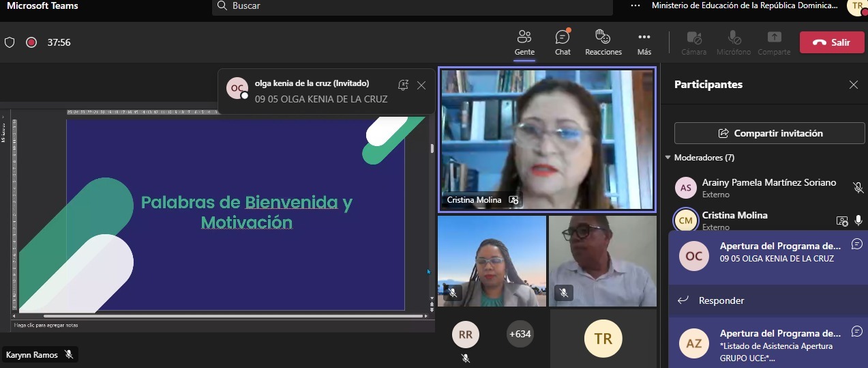Open the Chat panel
The image size is (868, 368).
[x=563, y=42]
